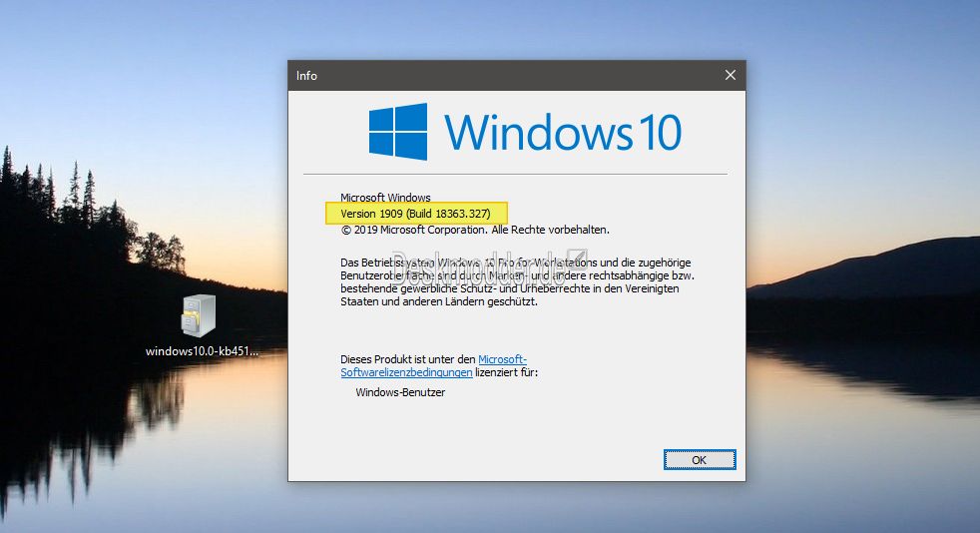This screenshot has width=980, height=533.
Task: Click the Windows-Benutzer licensee text
Action: 400,392
